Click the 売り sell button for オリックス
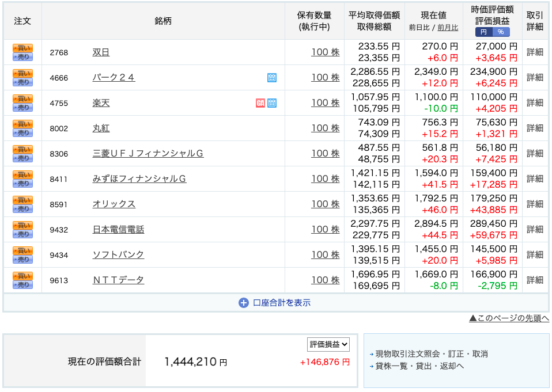Image resolution: width=552 pixels, height=392 pixels. (22, 208)
